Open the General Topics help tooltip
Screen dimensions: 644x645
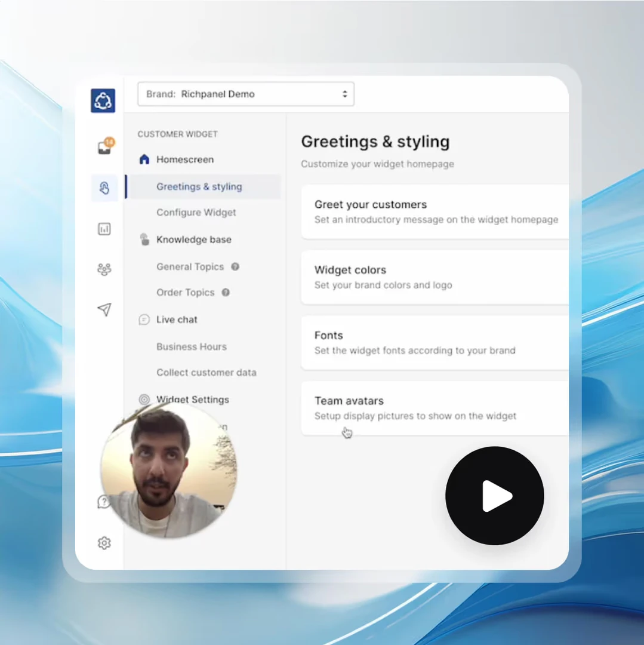[x=235, y=267]
